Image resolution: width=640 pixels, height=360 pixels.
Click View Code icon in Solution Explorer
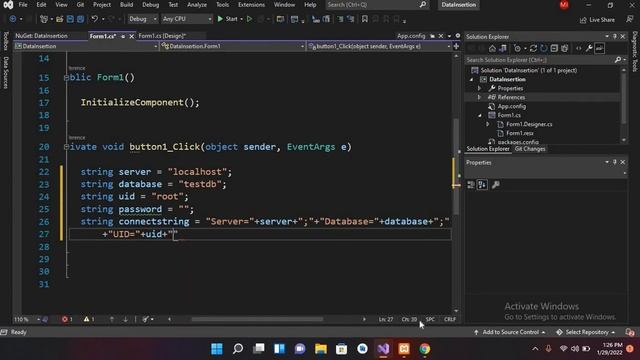[578, 49]
